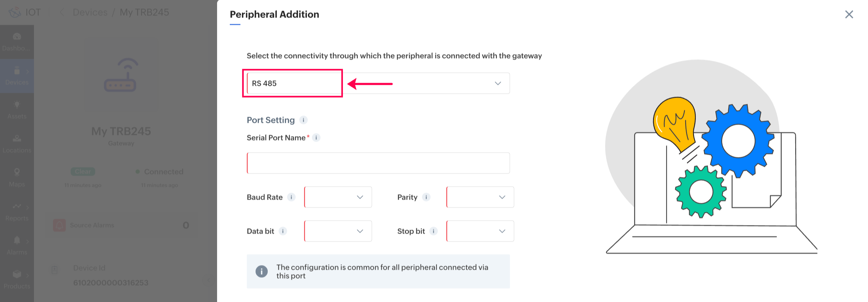This screenshot has height=302, width=868.
Task: Click the Serial Port Name input field
Action: point(378,163)
